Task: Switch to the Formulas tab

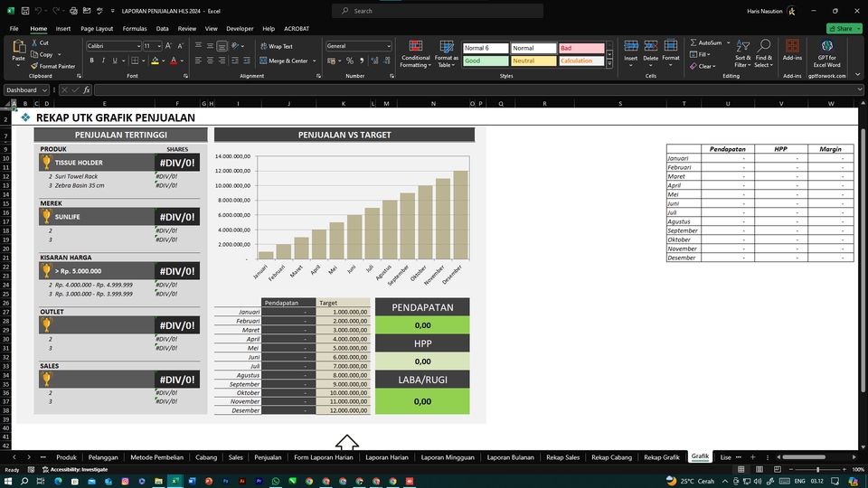Action: (135, 28)
